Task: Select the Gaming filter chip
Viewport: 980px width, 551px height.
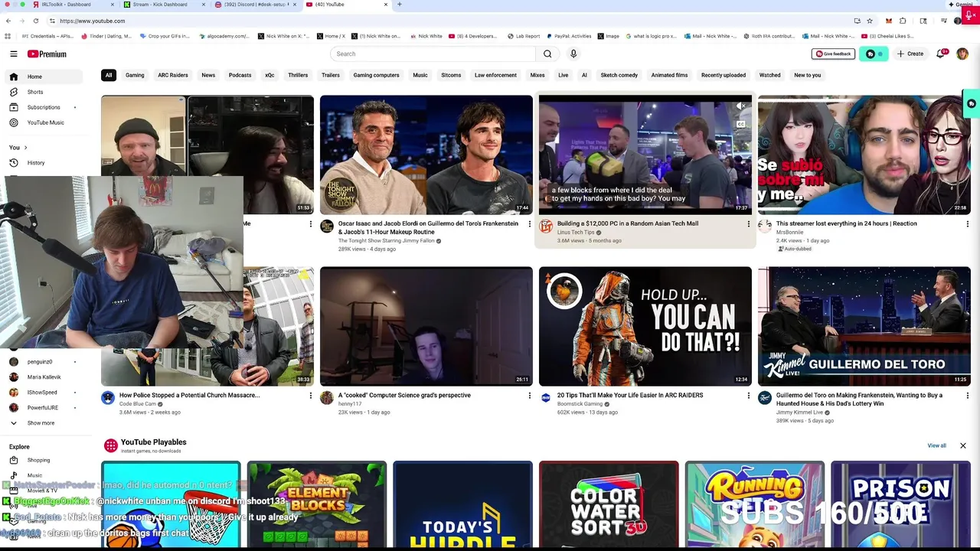Action: coord(135,75)
